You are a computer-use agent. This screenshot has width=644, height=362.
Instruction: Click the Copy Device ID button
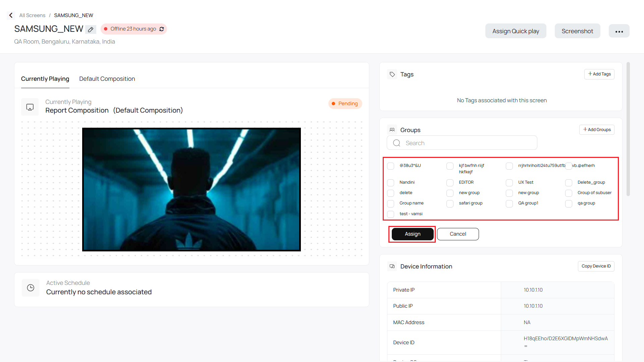click(x=596, y=266)
